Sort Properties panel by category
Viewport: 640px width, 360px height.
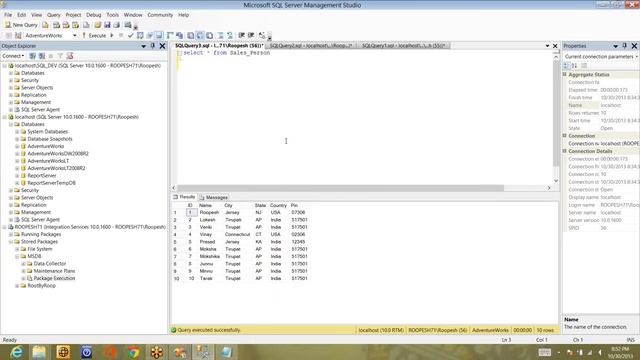[566, 66]
